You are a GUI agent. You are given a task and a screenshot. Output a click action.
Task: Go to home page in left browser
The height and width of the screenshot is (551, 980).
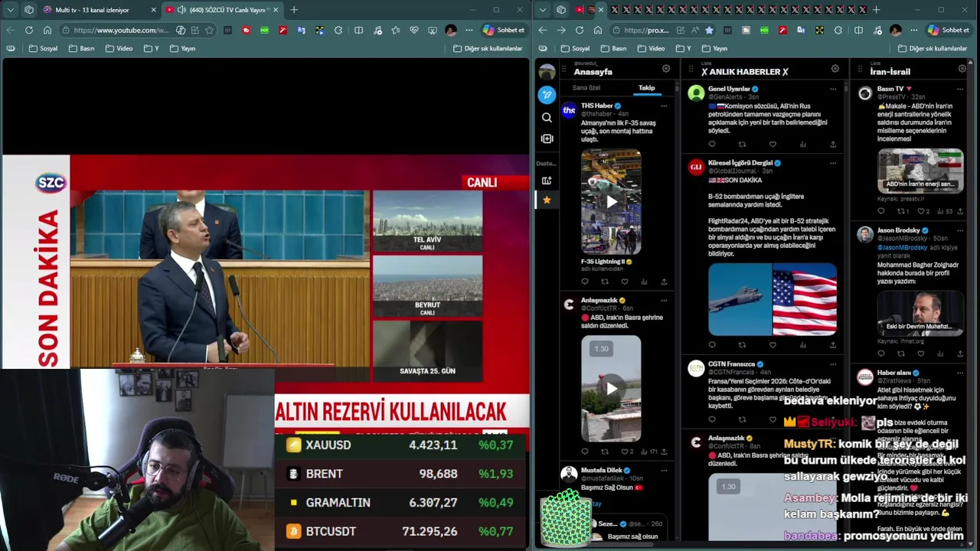[x=47, y=30]
